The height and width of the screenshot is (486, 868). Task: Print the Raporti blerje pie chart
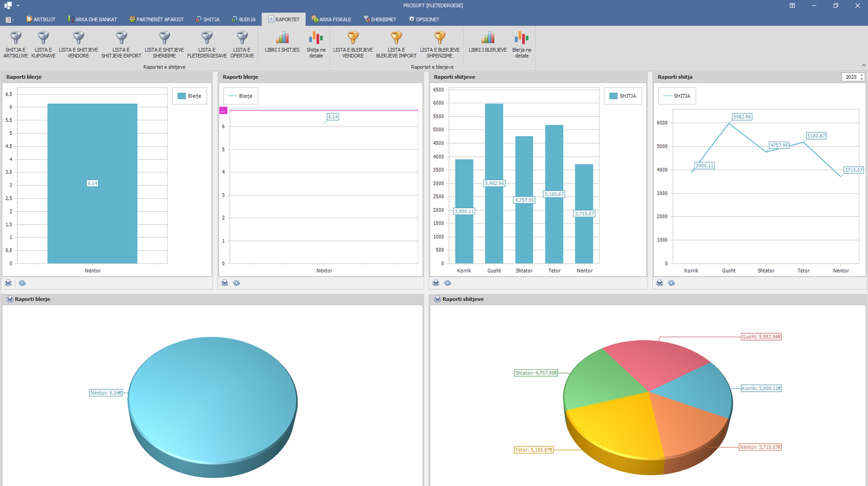point(10,299)
